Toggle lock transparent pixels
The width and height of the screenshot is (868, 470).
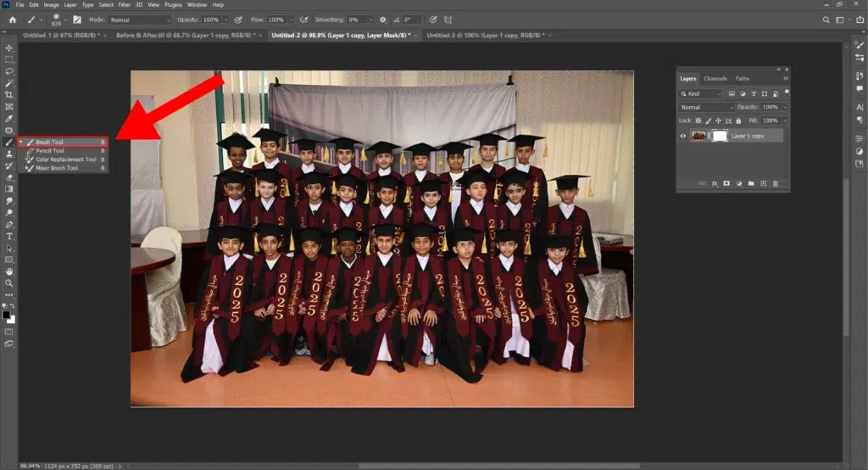coord(697,121)
